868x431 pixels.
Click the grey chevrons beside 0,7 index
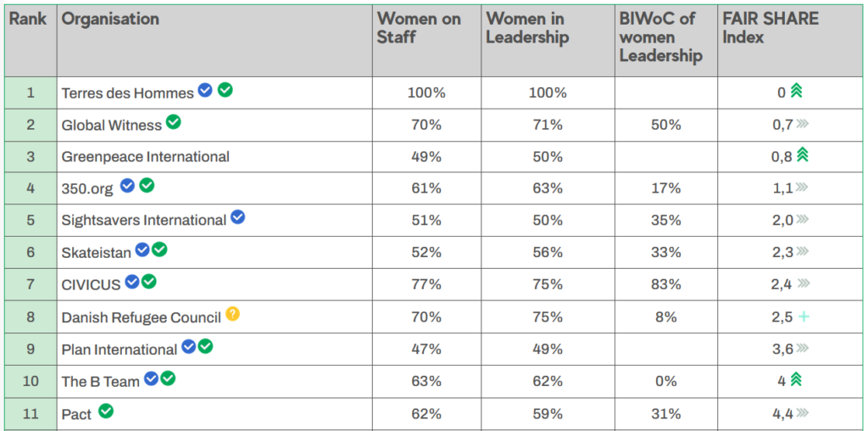pyautogui.click(x=803, y=124)
